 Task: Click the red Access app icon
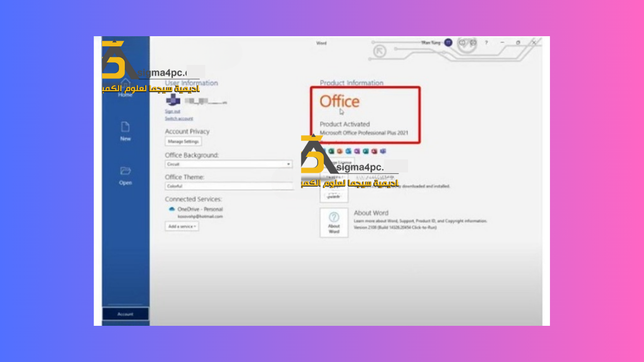(x=374, y=151)
